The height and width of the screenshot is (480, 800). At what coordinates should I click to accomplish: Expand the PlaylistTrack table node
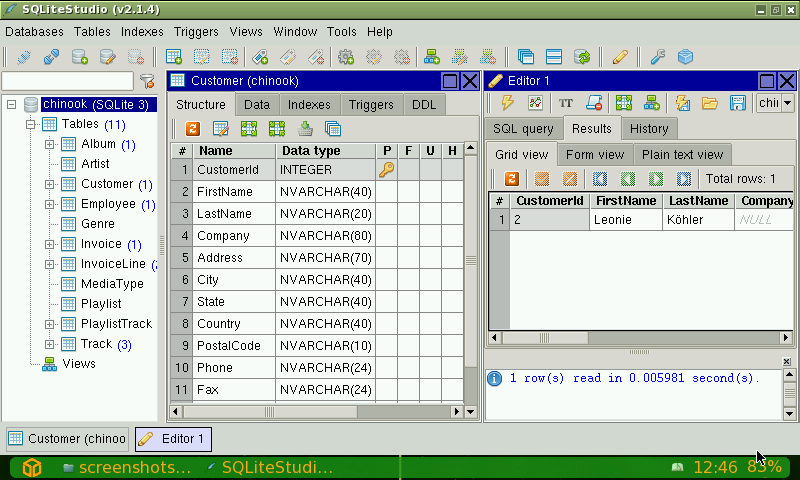(x=49, y=324)
